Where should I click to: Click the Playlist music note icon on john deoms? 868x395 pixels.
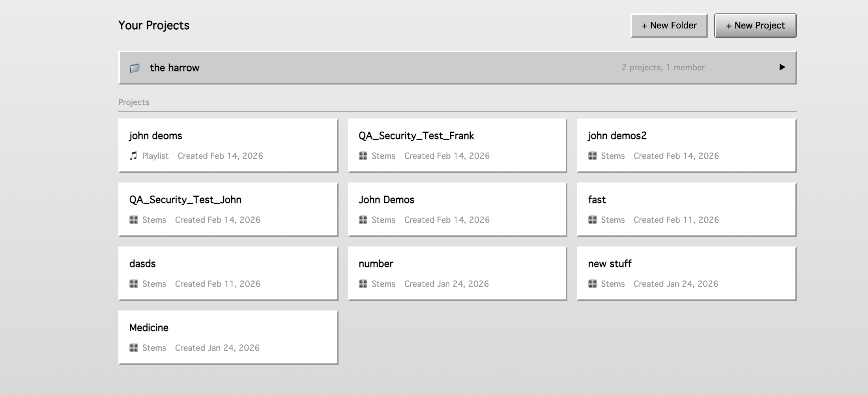click(x=133, y=156)
